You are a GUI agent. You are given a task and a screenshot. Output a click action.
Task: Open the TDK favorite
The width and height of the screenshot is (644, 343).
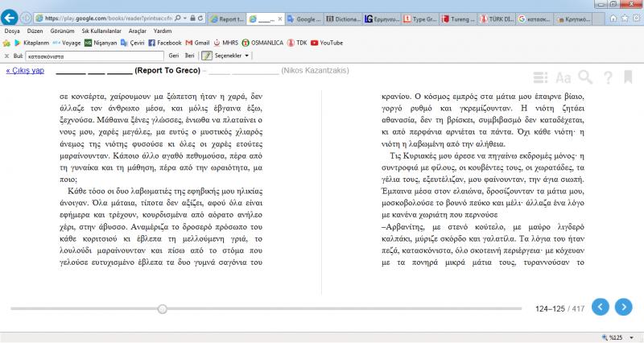pyautogui.click(x=297, y=43)
